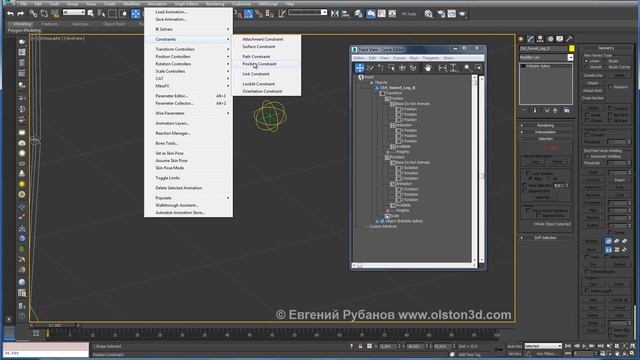Image resolution: width=640 pixels, height=360 pixels.
Task: Open the Motion panel tab icon
Action: pos(550,39)
